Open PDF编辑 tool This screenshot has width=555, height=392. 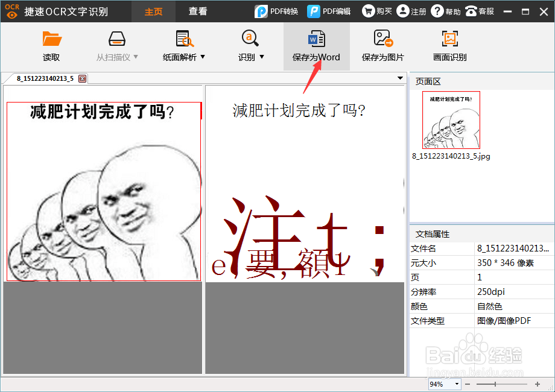(329, 11)
